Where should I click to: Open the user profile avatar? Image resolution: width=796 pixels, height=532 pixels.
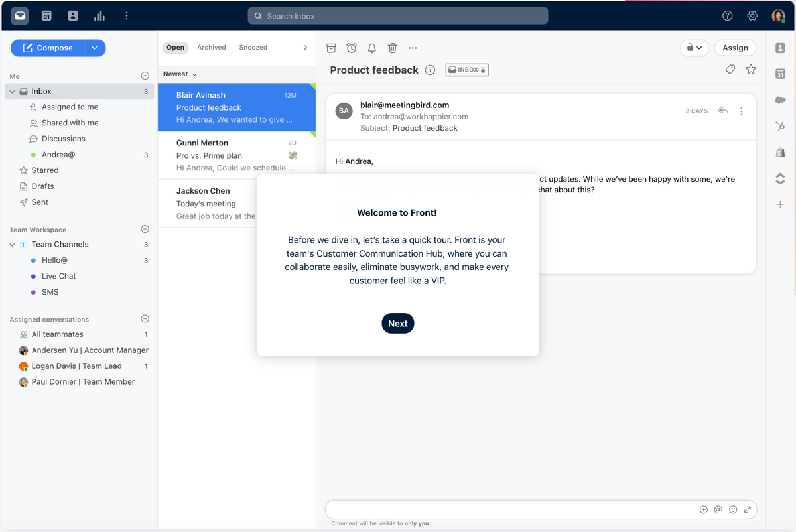coord(778,16)
